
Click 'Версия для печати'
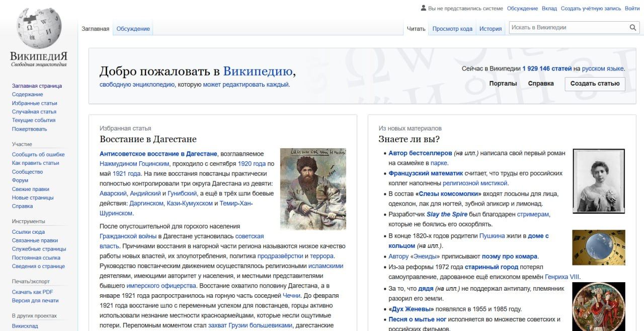click(x=35, y=300)
